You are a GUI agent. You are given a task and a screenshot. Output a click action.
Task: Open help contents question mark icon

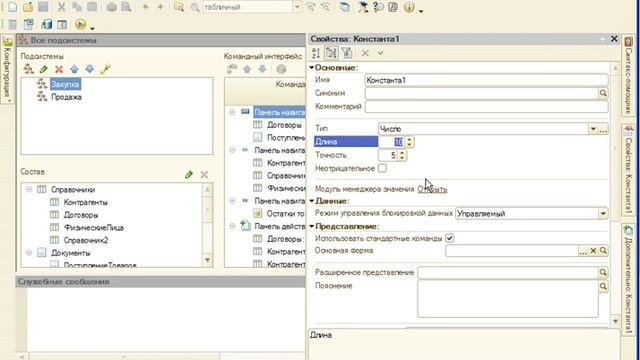[378, 7]
